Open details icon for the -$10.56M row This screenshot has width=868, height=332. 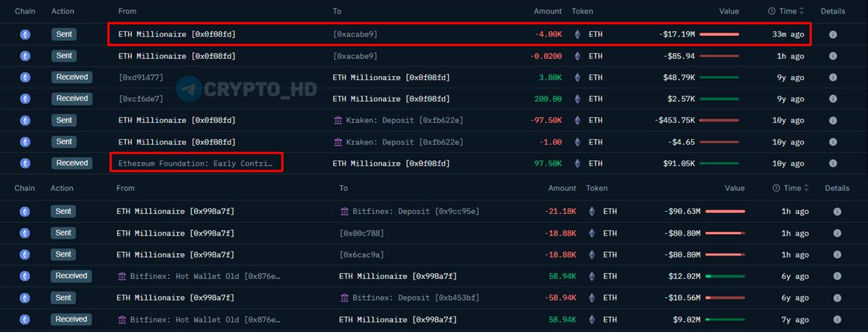(x=837, y=298)
